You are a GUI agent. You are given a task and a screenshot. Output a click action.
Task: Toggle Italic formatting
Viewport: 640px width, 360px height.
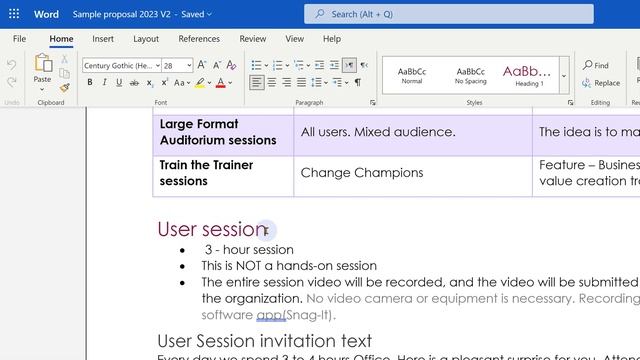[104, 83]
